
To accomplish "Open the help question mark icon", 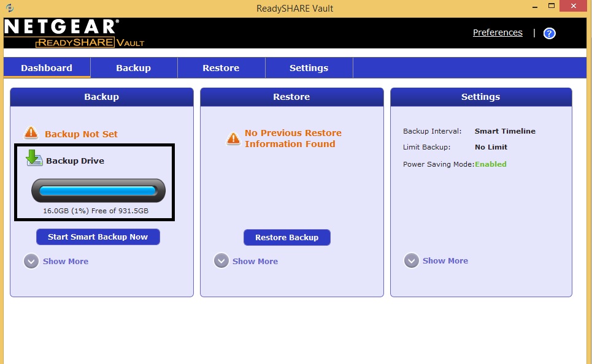I will (x=549, y=33).
